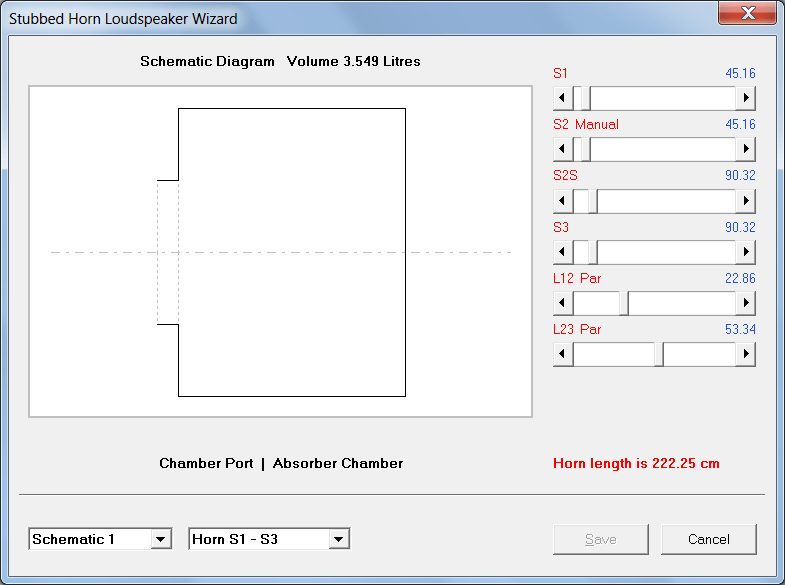
Task: Click the S2S slider thumb
Action: click(593, 200)
